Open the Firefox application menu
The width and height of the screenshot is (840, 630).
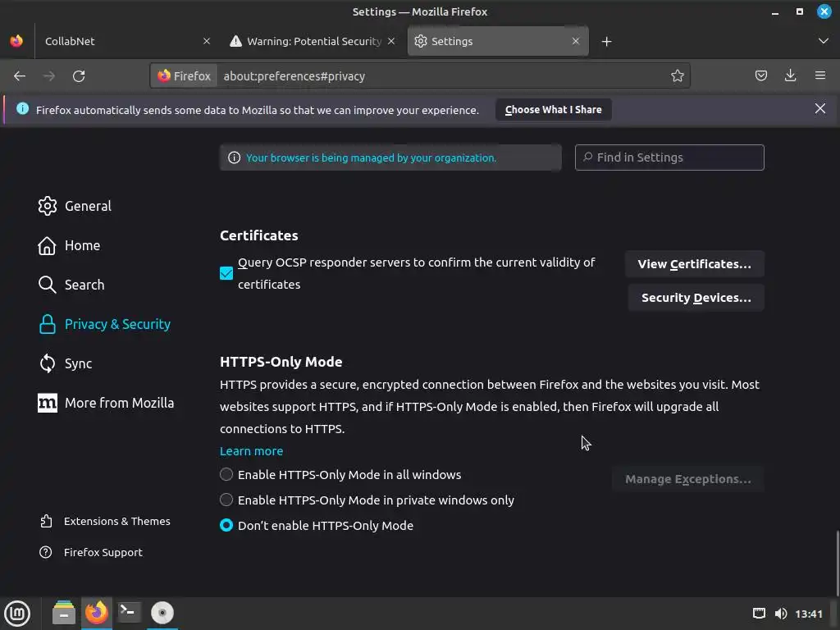[820, 75]
